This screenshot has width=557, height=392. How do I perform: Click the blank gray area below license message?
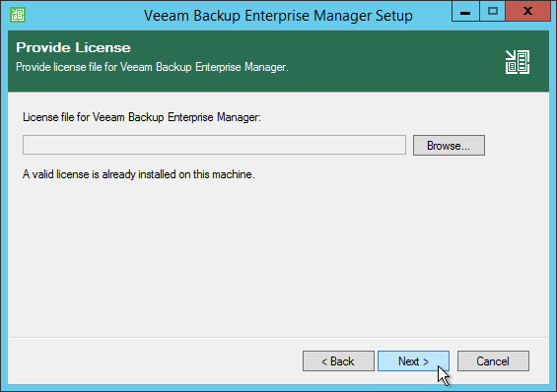click(x=278, y=255)
